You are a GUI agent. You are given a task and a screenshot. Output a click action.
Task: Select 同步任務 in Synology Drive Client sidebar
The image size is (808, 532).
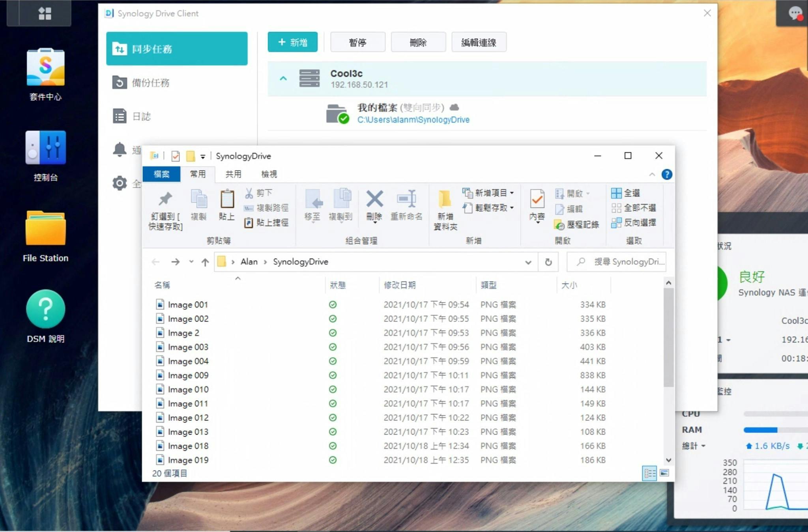[x=177, y=49]
